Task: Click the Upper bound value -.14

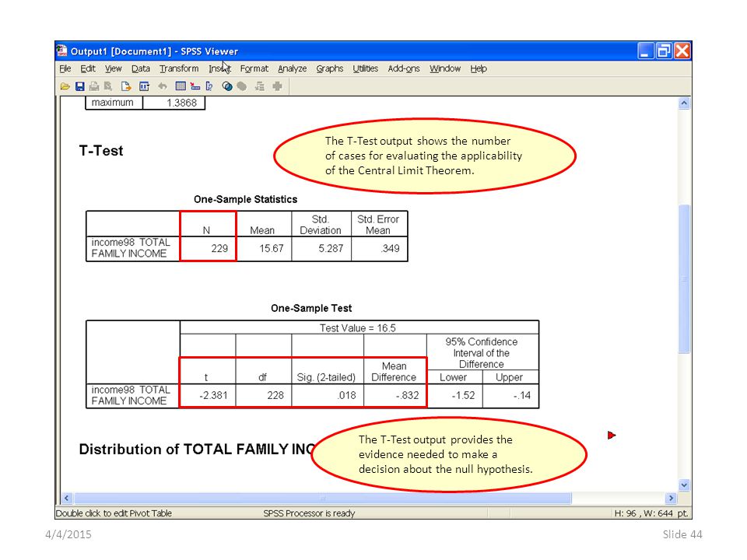Action: coord(510,396)
